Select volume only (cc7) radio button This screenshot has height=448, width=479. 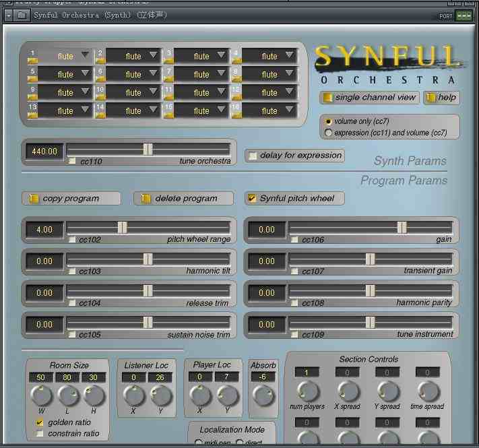click(328, 121)
